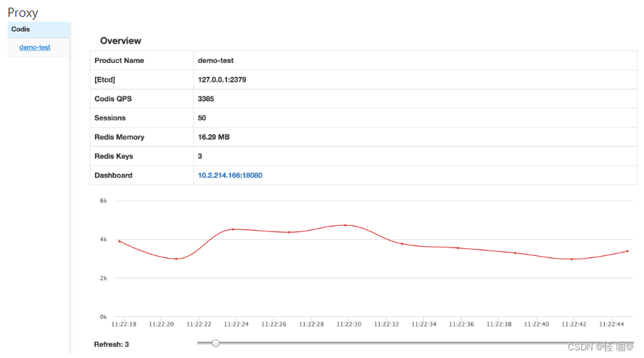Click the Refresh: 3 label
The image size is (644, 358).
(111, 344)
